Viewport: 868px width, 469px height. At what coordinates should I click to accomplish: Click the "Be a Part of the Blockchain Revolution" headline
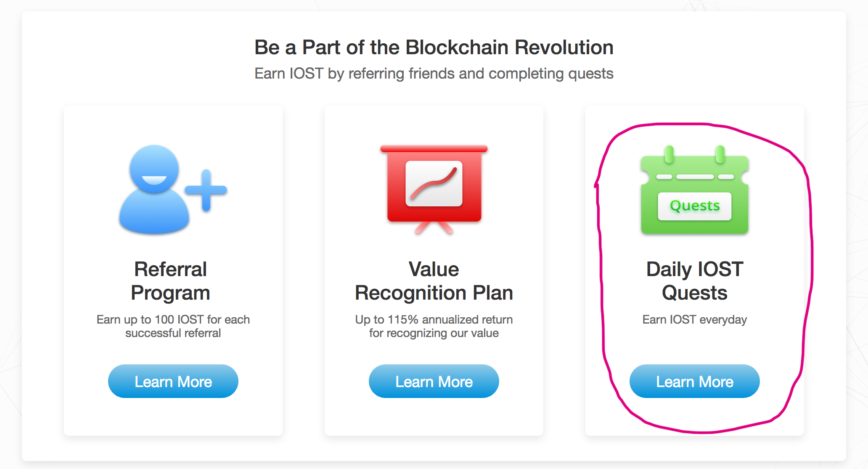(x=434, y=47)
